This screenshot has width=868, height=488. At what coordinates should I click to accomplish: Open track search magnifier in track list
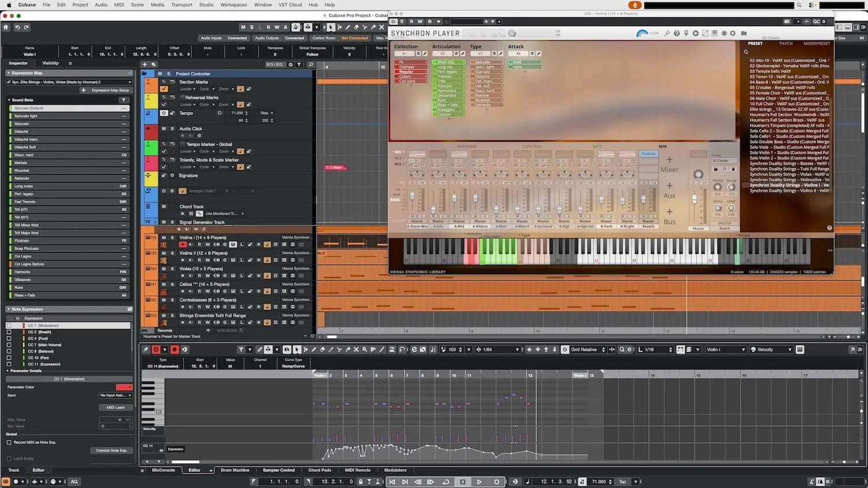pos(311,64)
